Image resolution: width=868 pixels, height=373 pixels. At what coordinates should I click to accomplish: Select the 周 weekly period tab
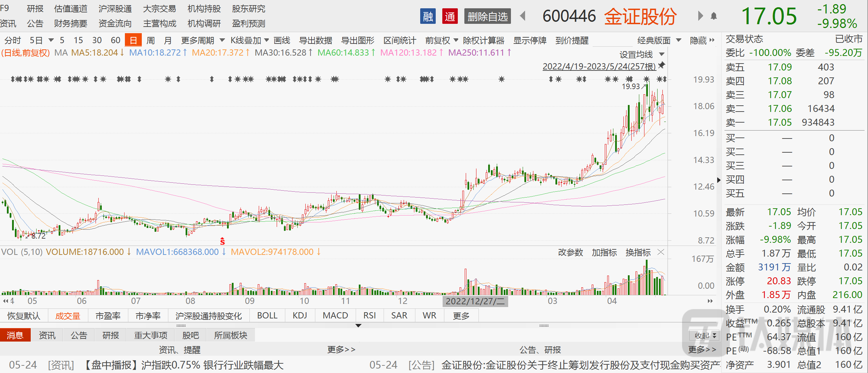(150, 40)
